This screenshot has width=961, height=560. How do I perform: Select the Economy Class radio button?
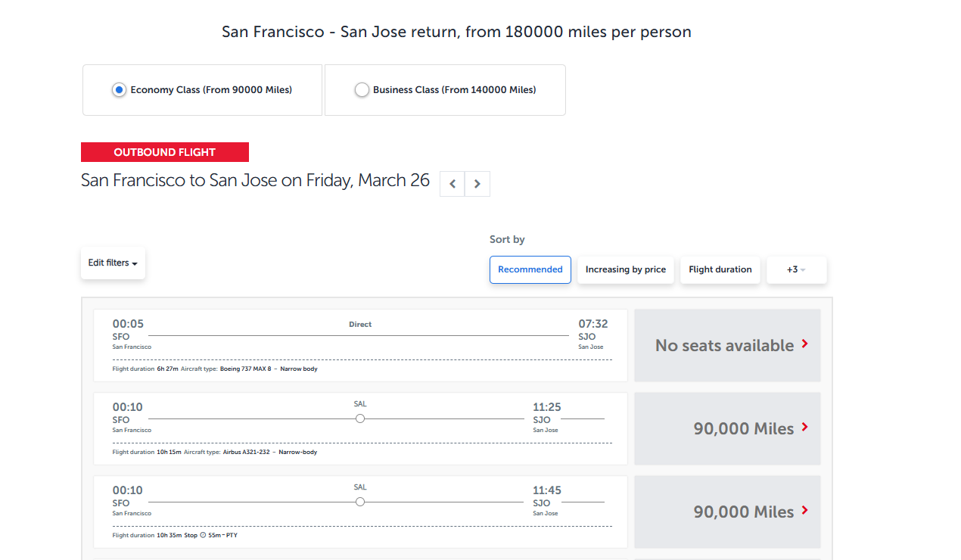(119, 89)
